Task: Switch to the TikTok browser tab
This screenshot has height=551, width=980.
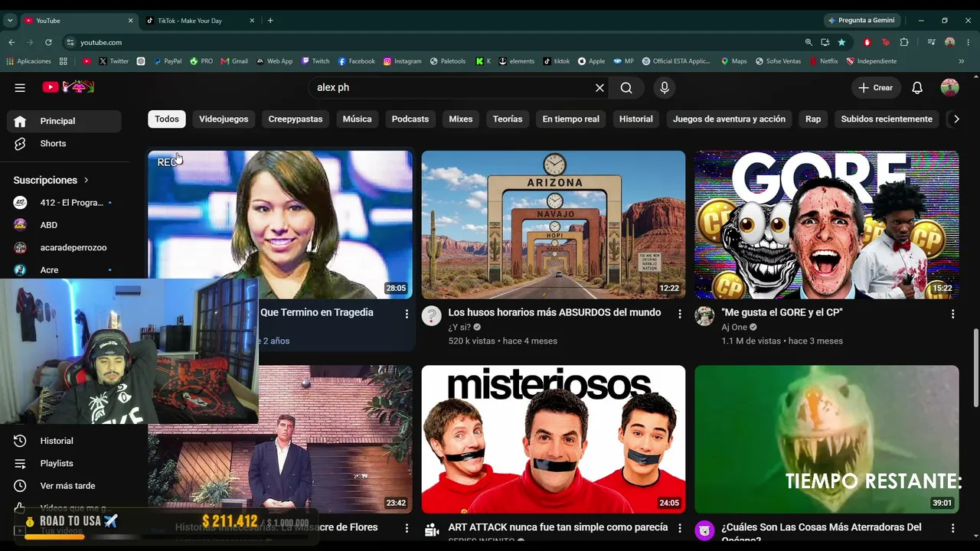Action: [201, 21]
